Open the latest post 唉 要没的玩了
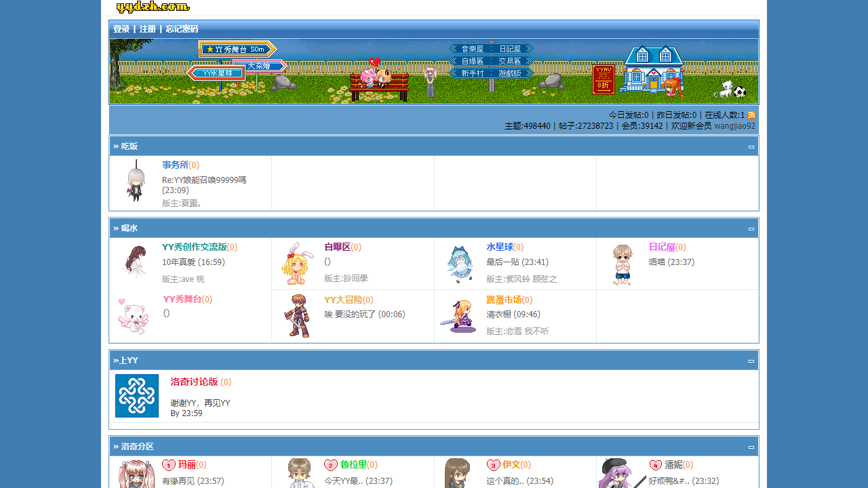The width and height of the screenshot is (868, 488). pos(350,314)
